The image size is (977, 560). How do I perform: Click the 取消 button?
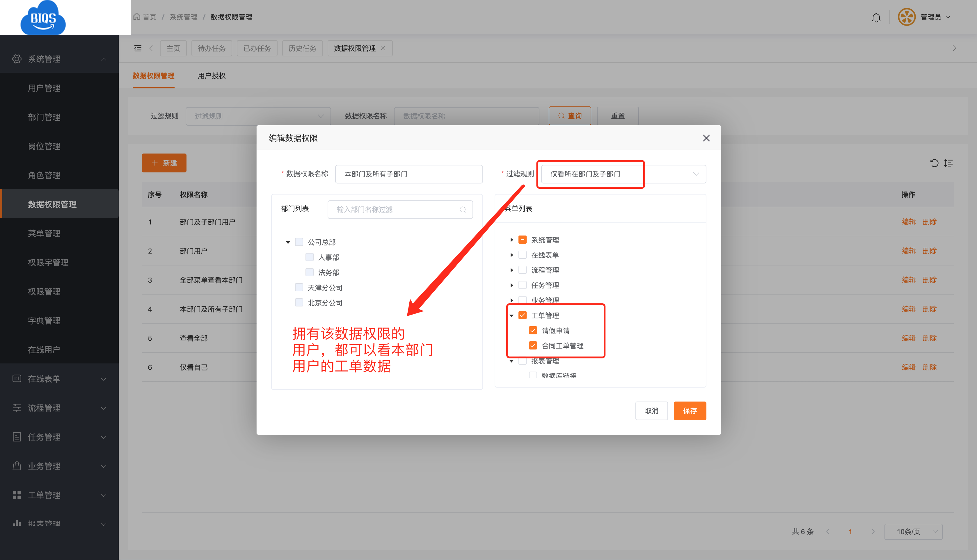point(651,410)
